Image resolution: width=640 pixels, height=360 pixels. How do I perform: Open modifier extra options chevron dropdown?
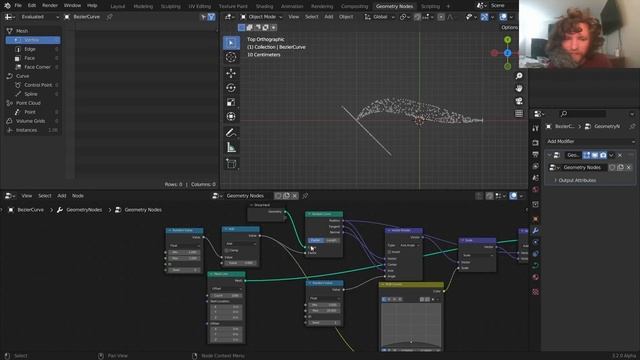611,155
